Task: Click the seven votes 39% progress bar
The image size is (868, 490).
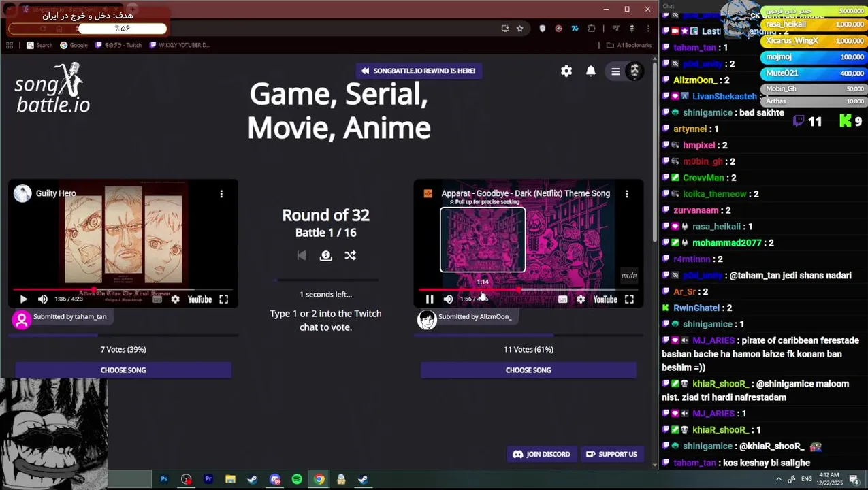Action: click(x=123, y=336)
